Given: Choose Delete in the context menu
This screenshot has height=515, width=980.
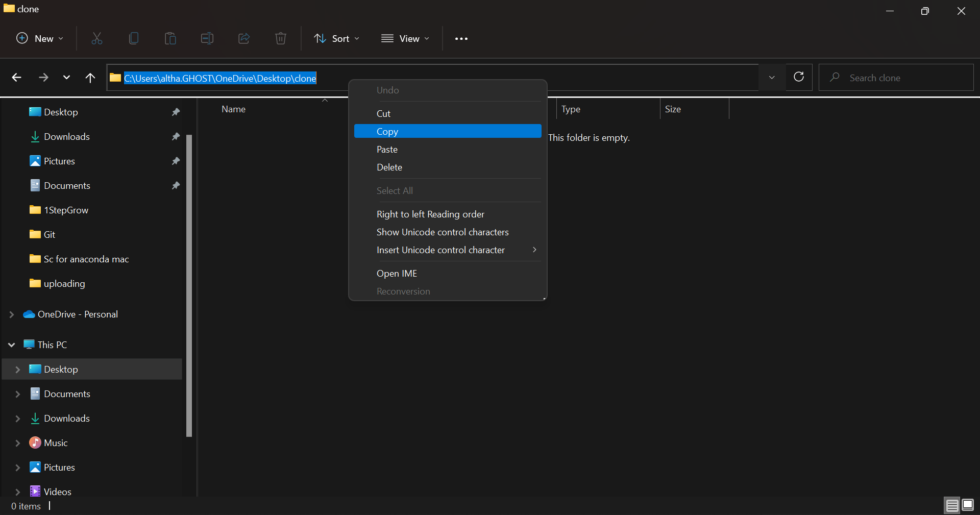Looking at the screenshot, I should coord(448,167).
